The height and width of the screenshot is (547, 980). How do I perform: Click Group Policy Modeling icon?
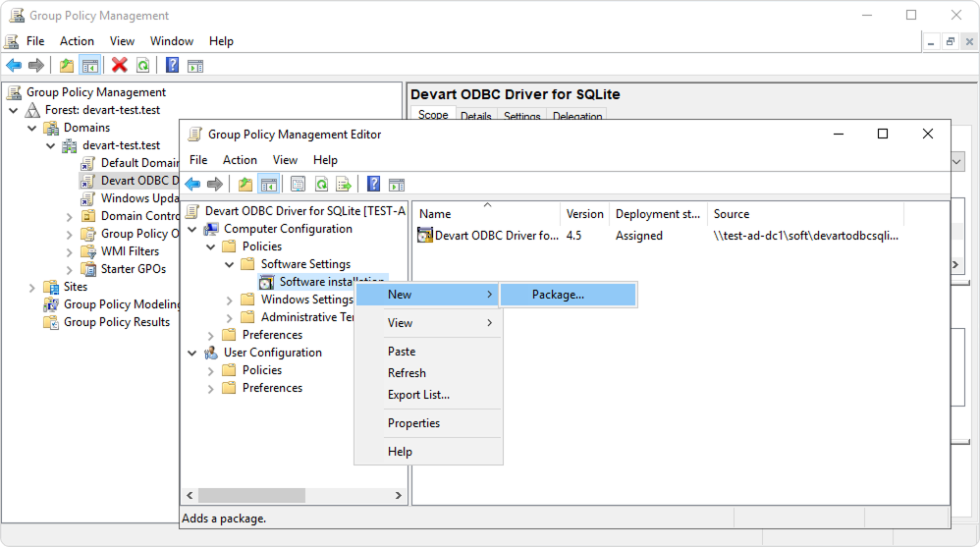tap(51, 304)
